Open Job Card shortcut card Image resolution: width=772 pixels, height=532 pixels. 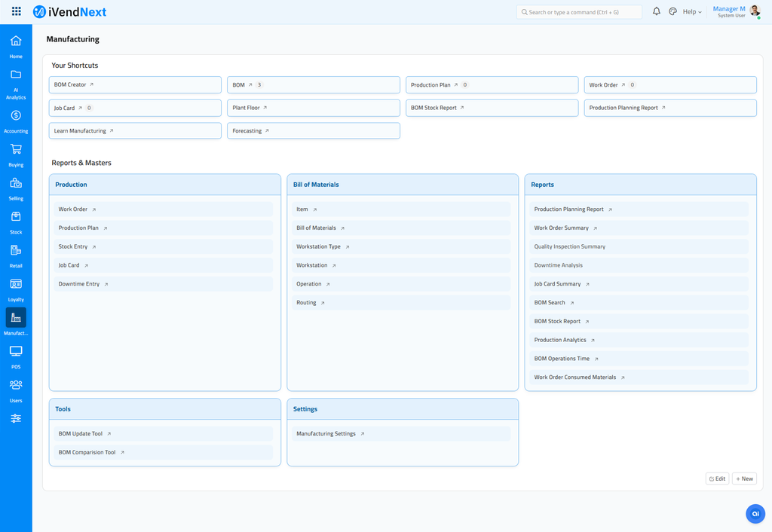(135, 108)
